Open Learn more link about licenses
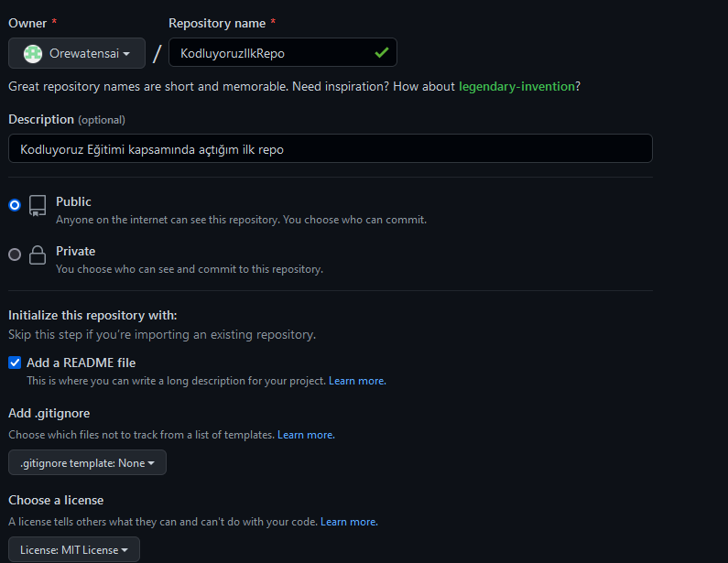 [349, 522]
